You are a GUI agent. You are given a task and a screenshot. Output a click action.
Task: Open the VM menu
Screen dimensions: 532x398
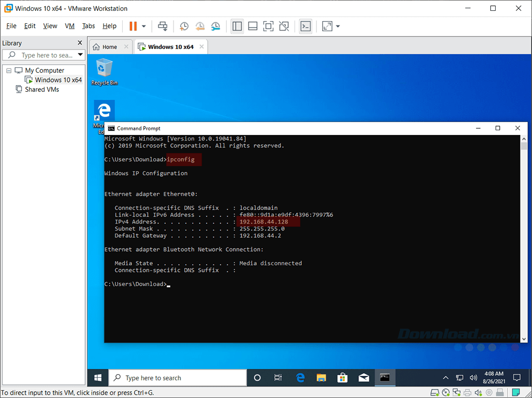click(x=70, y=26)
